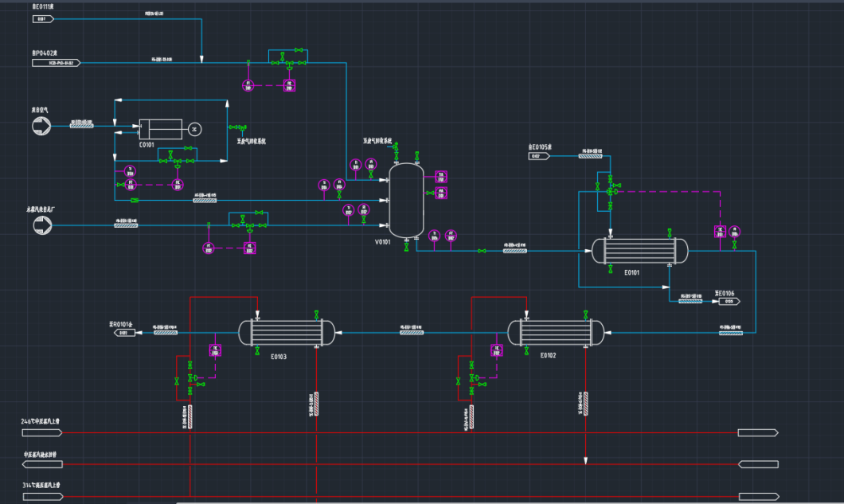Select the 314℃ steam header left connector
This screenshot has height=504, width=844.
point(41,496)
